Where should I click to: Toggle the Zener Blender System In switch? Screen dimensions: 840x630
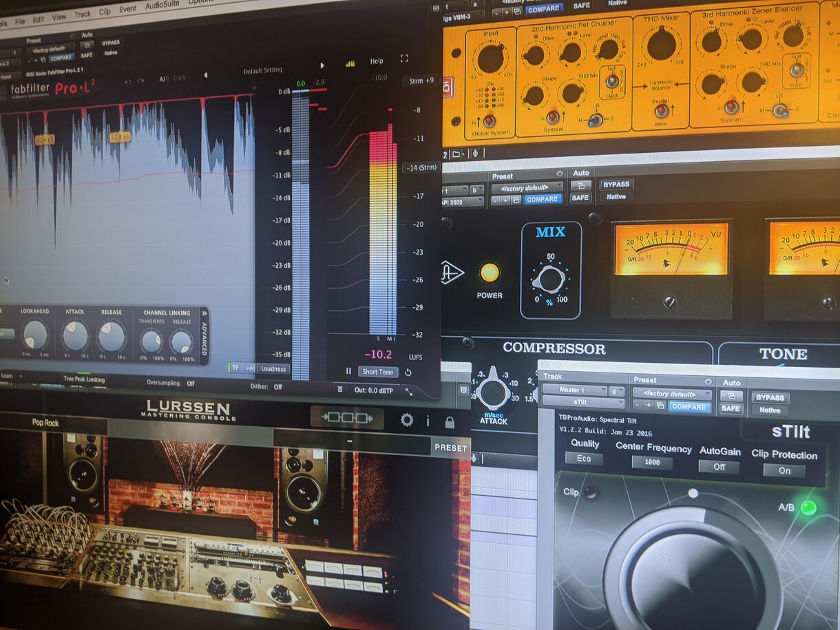click(731, 107)
